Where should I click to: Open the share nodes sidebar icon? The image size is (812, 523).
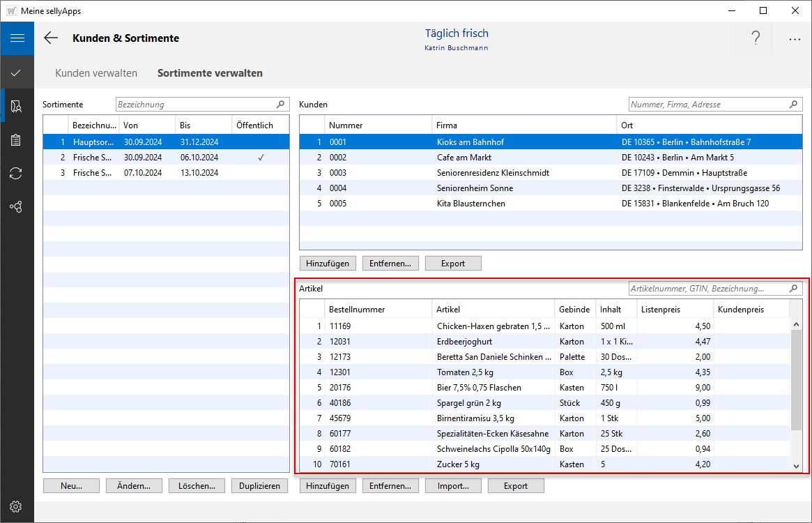[x=17, y=206]
